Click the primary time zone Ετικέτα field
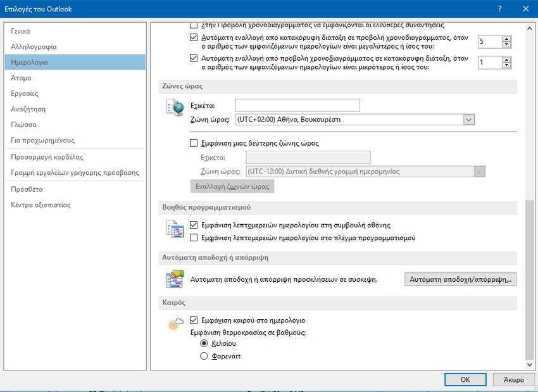This screenshot has height=392, width=538. point(297,105)
